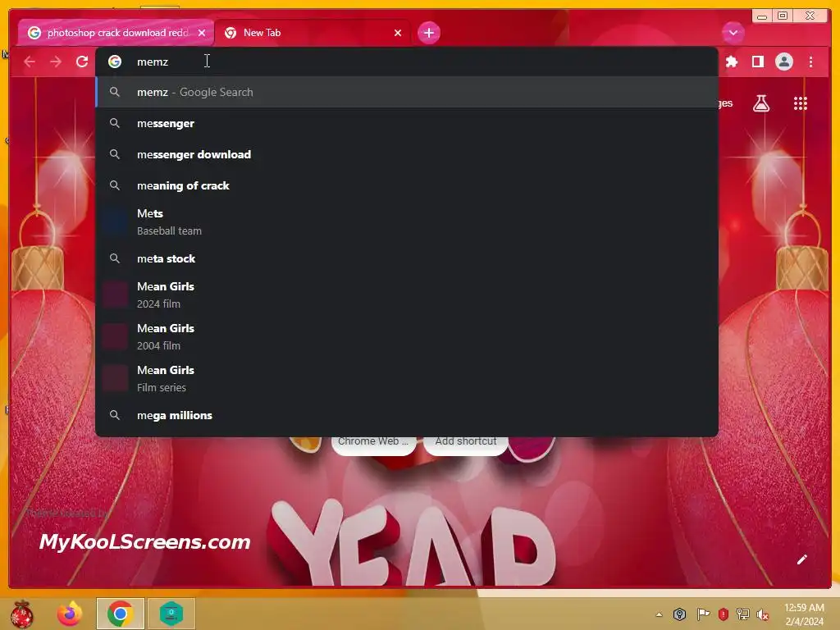Switch to the photoshop crack download tab
The height and width of the screenshot is (630, 840).
tap(116, 33)
